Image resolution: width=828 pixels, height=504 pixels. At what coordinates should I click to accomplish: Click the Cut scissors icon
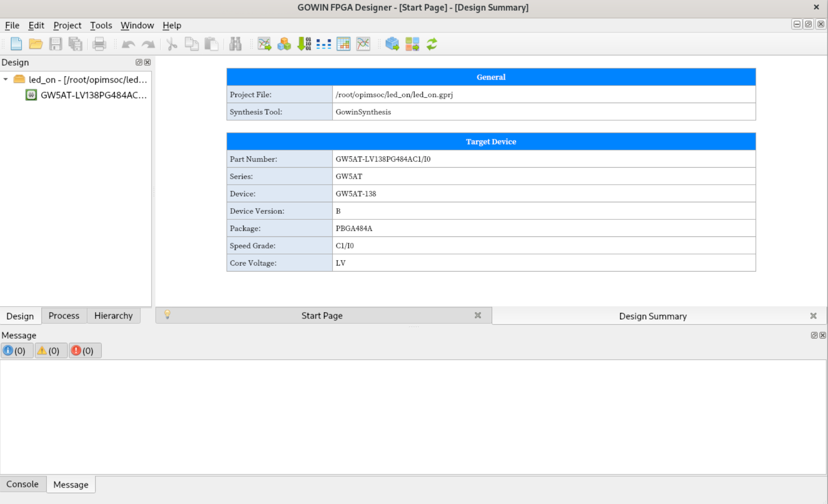pos(172,44)
